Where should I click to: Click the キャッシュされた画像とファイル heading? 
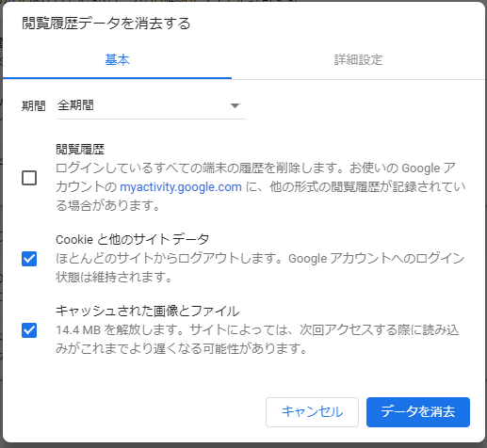pos(148,311)
